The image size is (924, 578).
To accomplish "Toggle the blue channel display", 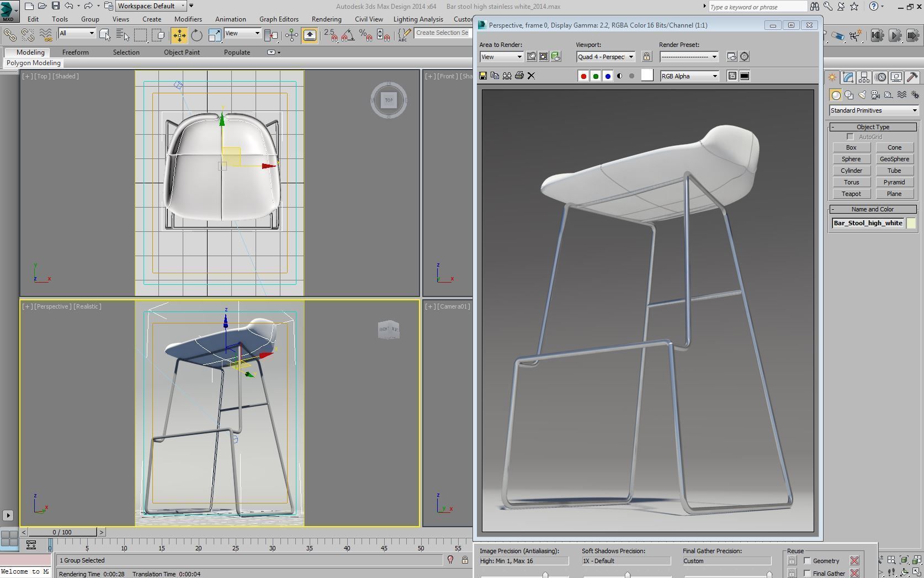I will (608, 76).
